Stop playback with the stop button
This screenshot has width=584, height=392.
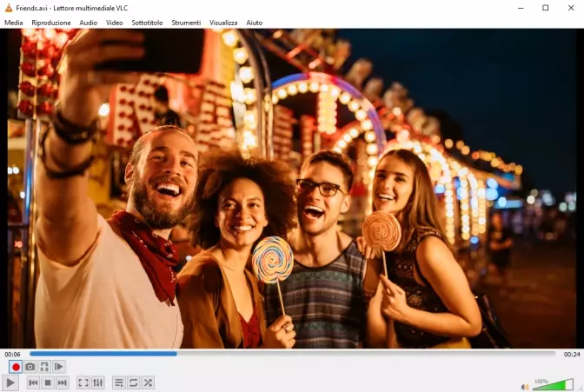pos(48,382)
